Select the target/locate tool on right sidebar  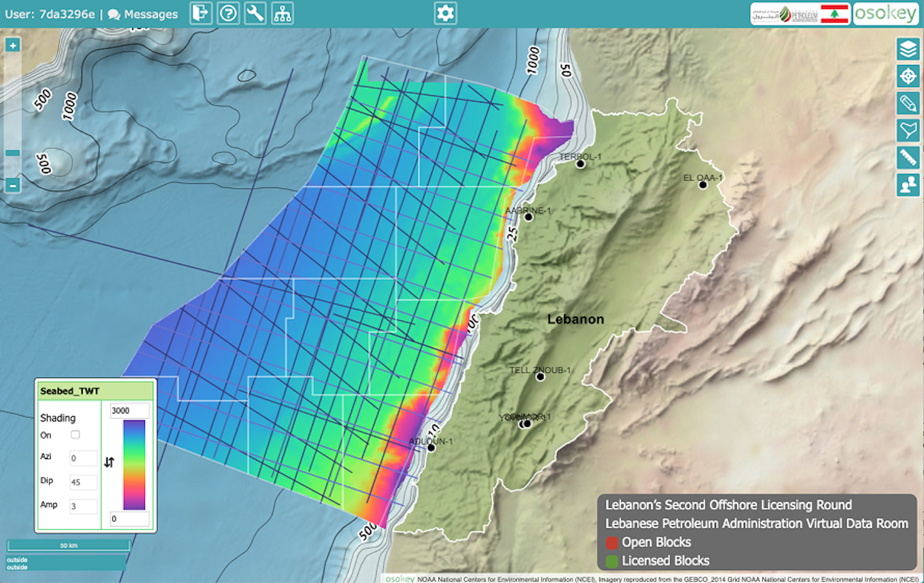pyautogui.click(x=907, y=76)
